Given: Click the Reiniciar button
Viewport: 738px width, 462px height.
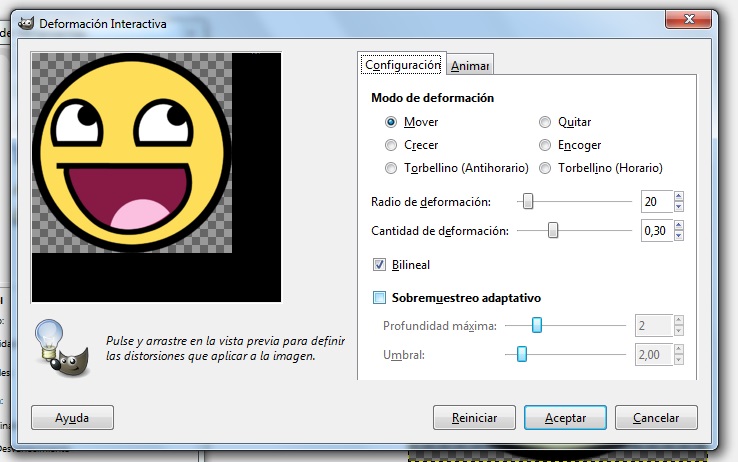Looking at the screenshot, I should tap(474, 418).
